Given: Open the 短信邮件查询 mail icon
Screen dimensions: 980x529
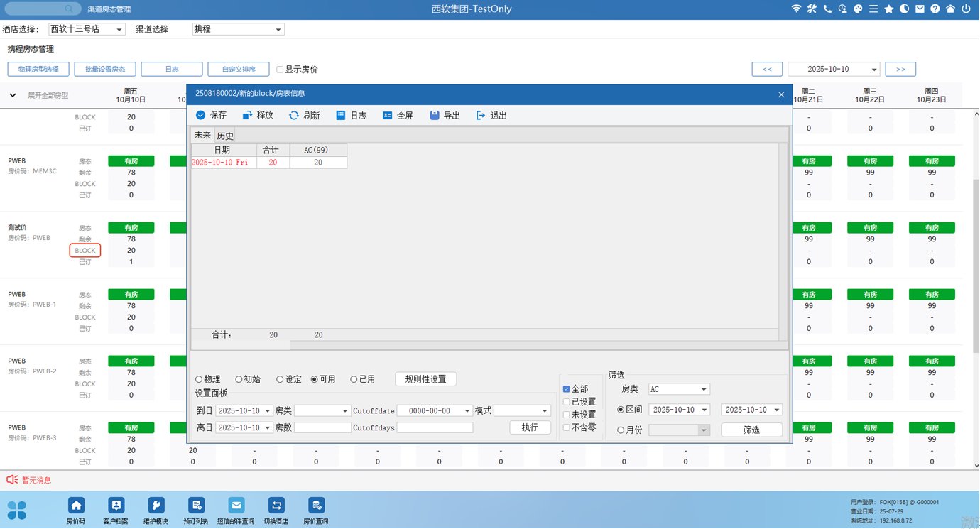Looking at the screenshot, I should tap(236, 506).
